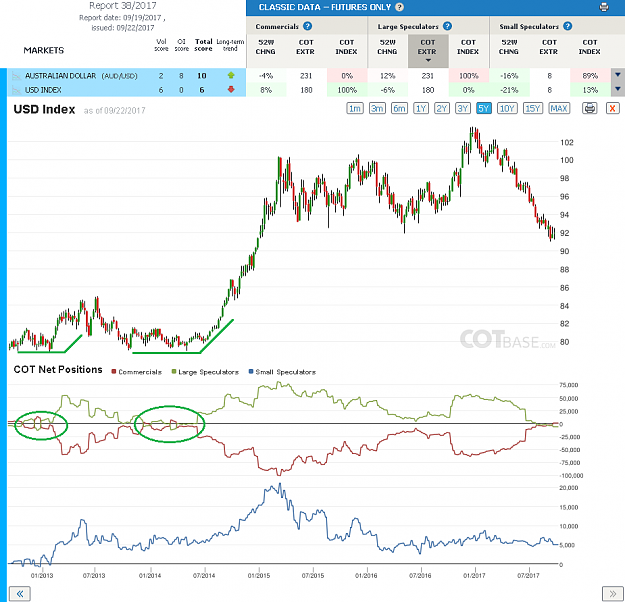This screenshot has width=625, height=602.
Task: Toggle Small Speculators series in legend
Action: (x=282, y=372)
